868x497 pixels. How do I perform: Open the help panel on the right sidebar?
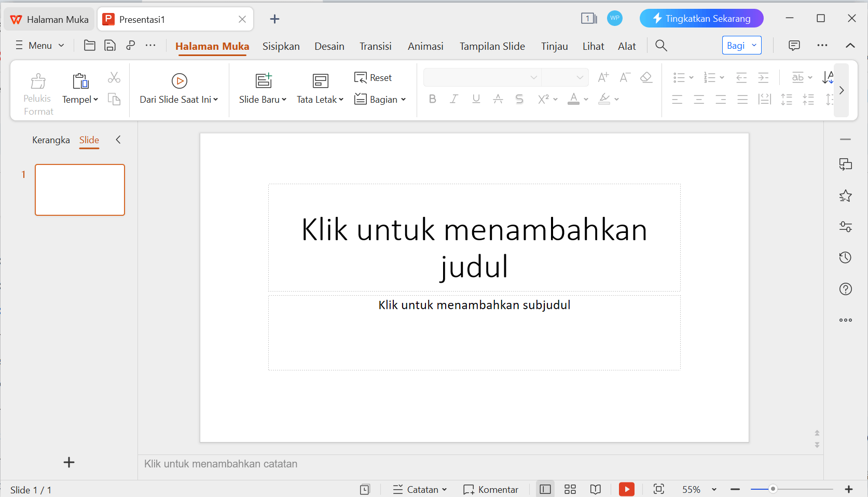point(845,289)
